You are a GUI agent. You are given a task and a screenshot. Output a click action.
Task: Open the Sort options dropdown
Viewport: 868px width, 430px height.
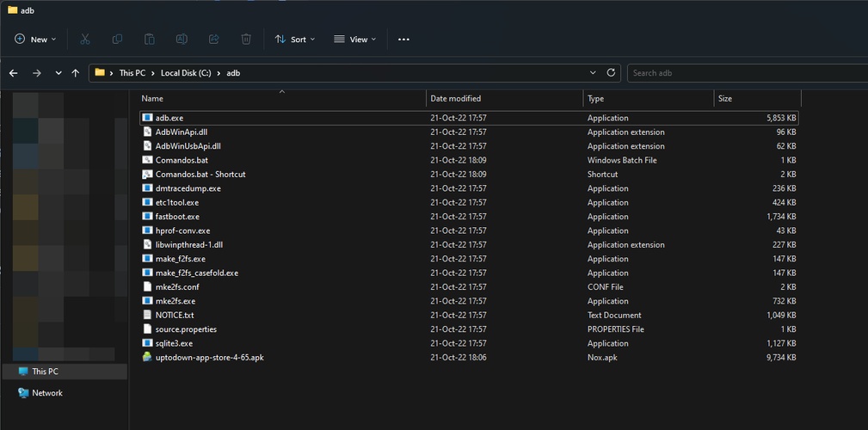[x=295, y=40]
